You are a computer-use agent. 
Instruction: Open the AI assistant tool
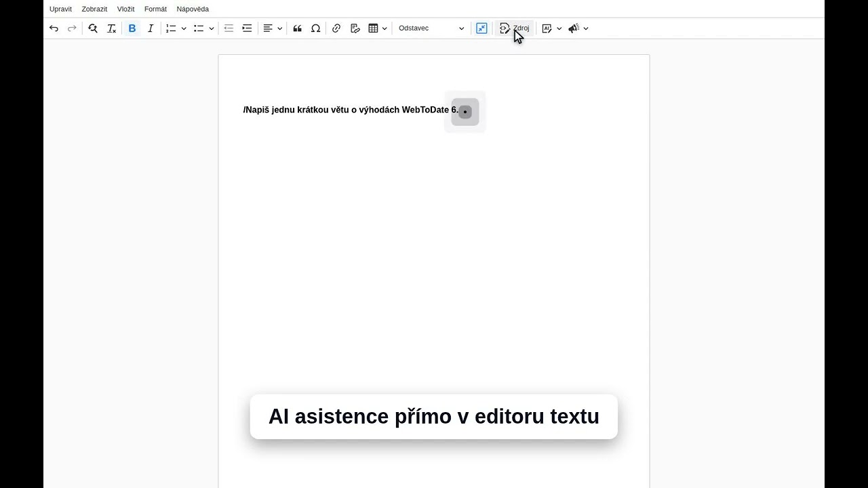pos(547,28)
